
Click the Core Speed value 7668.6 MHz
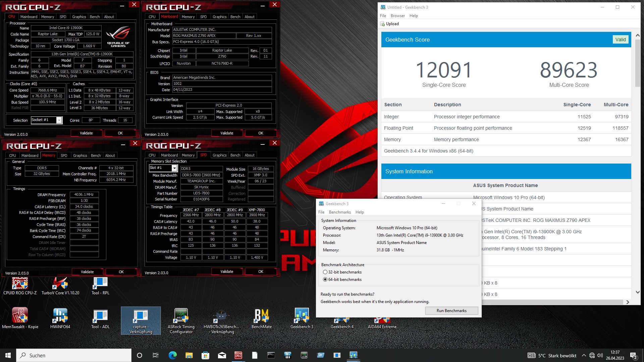pyautogui.click(x=47, y=90)
